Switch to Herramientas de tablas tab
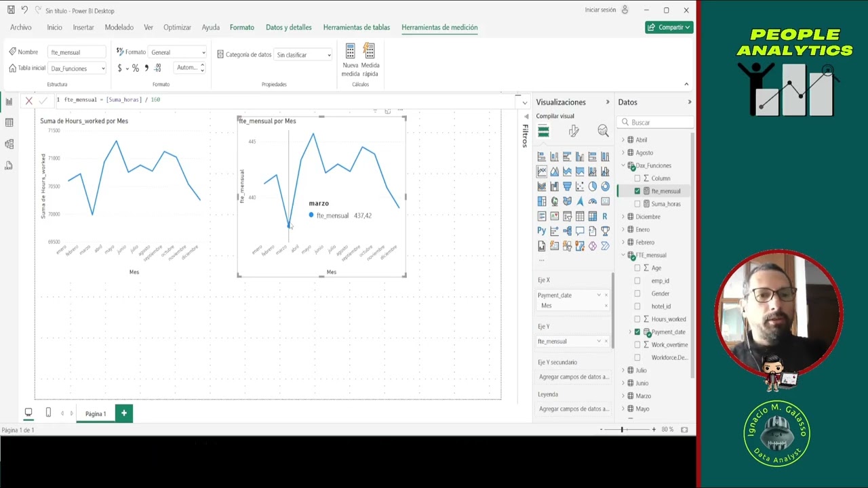This screenshot has height=488, width=868. [x=357, y=27]
